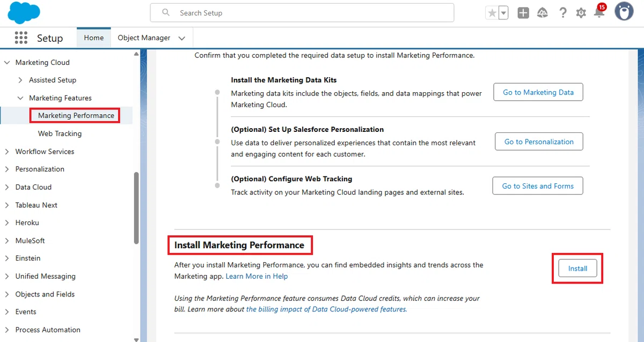
Task: Open the help question mark icon
Action: pyautogui.click(x=562, y=13)
